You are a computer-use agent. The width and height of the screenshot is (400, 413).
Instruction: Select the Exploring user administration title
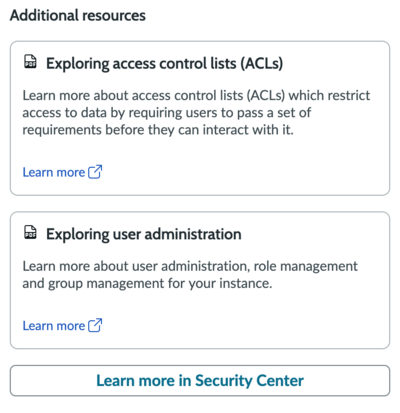pyautogui.click(x=144, y=234)
